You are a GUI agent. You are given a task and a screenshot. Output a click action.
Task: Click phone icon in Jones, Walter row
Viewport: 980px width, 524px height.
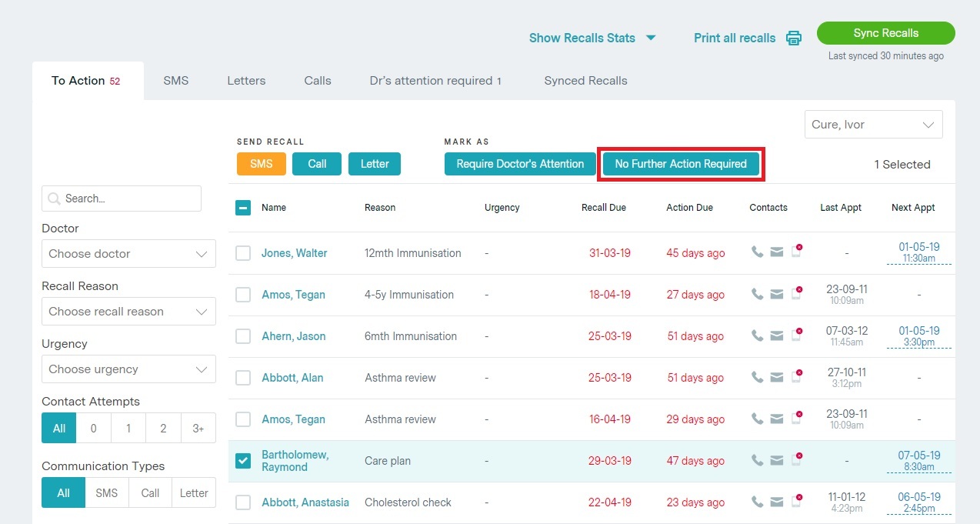(x=757, y=252)
